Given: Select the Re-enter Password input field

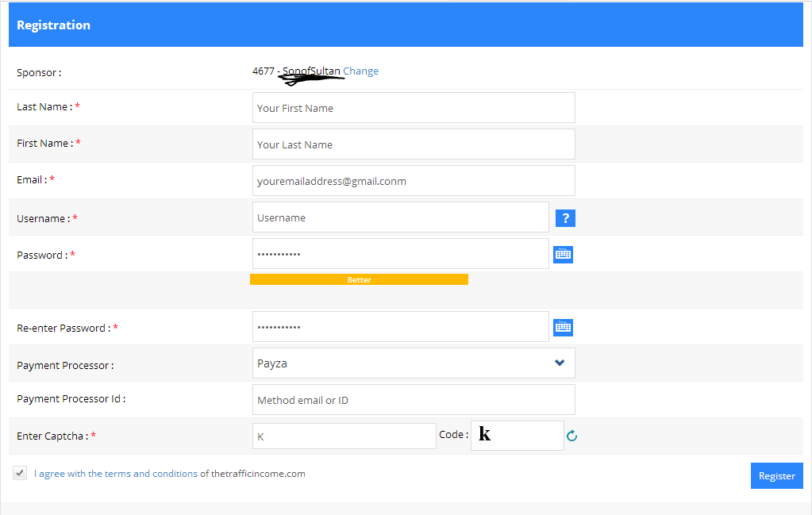Looking at the screenshot, I should [400, 327].
